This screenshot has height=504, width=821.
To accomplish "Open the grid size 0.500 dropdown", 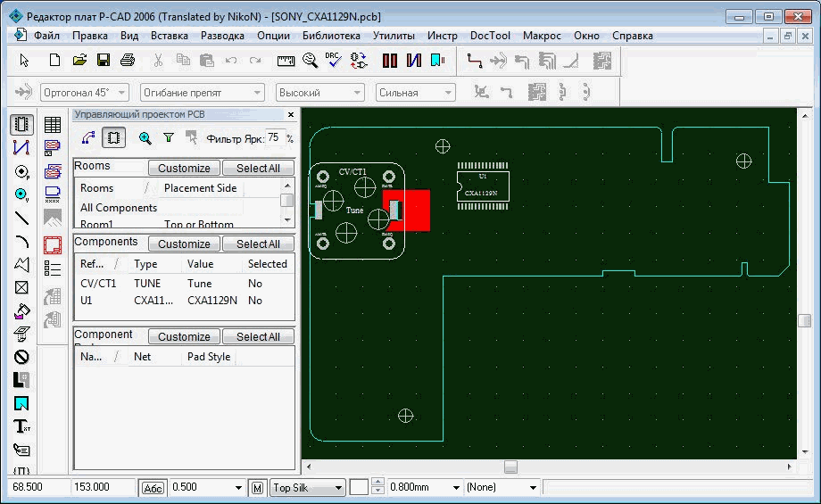I will click(x=239, y=488).
